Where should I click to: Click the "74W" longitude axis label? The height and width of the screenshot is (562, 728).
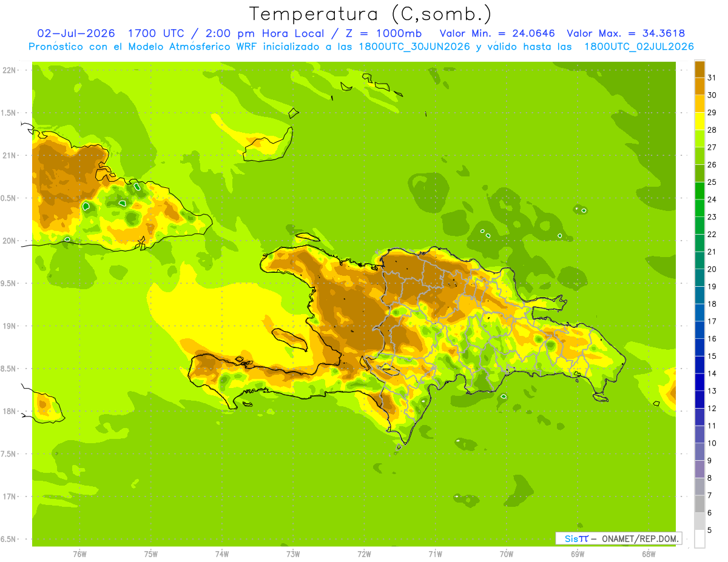pos(222,554)
